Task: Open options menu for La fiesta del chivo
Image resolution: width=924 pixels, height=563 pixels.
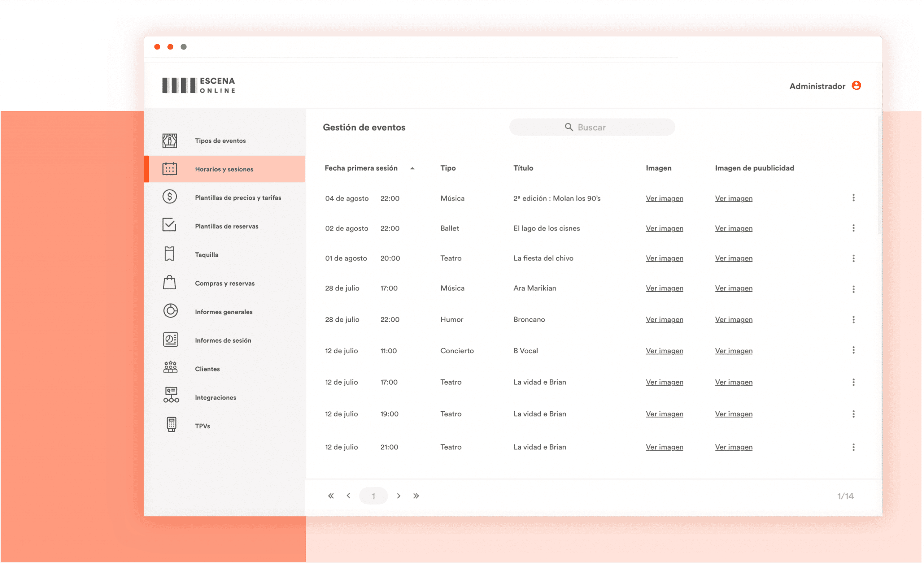Action: tap(854, 259)
